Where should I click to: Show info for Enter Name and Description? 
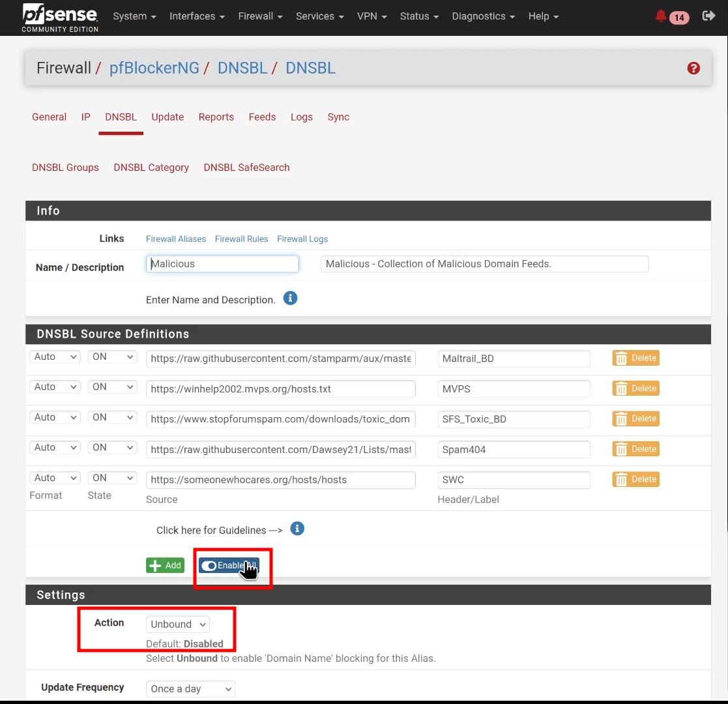coord(290,298)
